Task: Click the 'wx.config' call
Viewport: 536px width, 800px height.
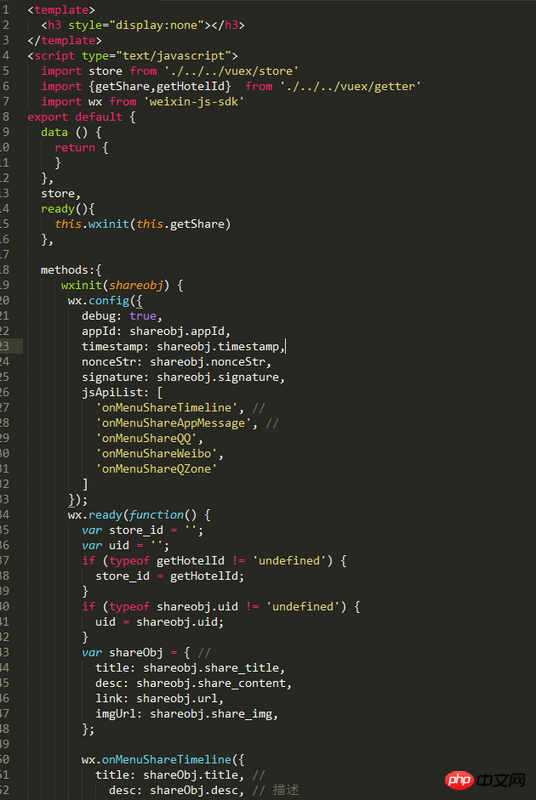Action: (x=98, y=301)
